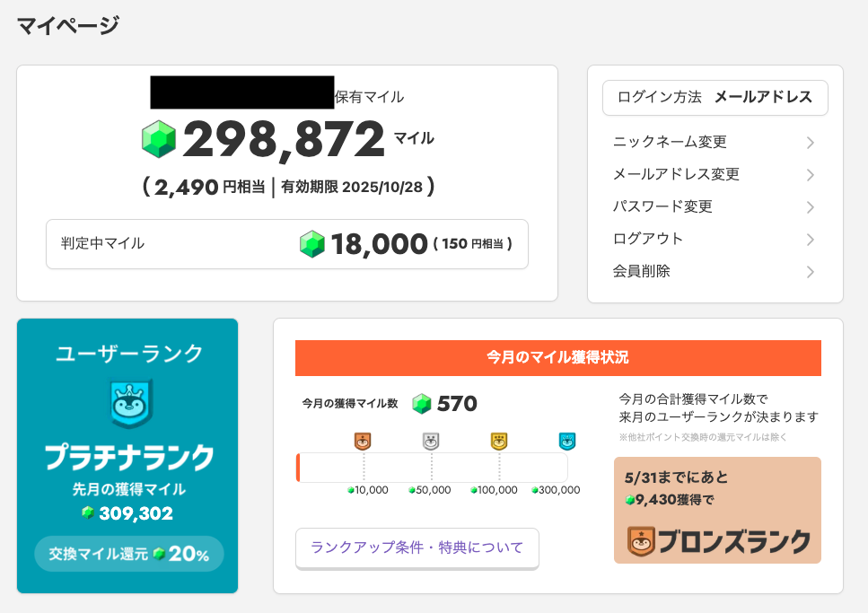Click the gem icon next to 18,000
The width and height of the screenshot is (868, 613).
(312, 244)
